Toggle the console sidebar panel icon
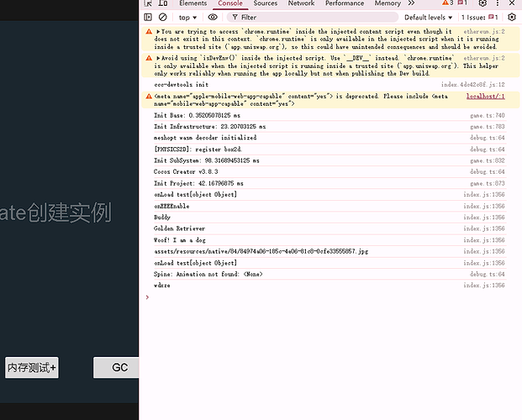Viewport: 522px width, 420px height. click(x=148, y=18)
